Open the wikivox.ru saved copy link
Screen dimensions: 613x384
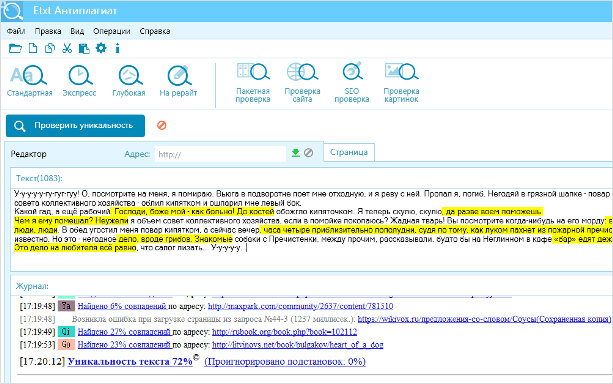click(x=484, y=319)
